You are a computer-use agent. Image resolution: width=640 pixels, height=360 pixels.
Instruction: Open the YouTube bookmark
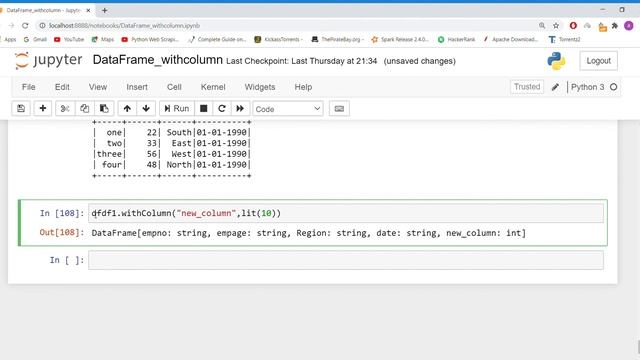click(x=69, y=40)
